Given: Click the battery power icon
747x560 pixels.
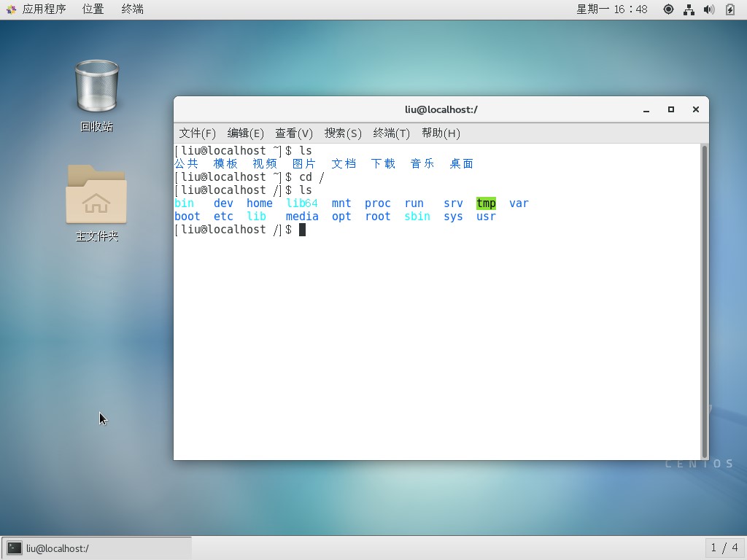Looking at the screenshot, I should pyautogui.click(x=730, y=9).
